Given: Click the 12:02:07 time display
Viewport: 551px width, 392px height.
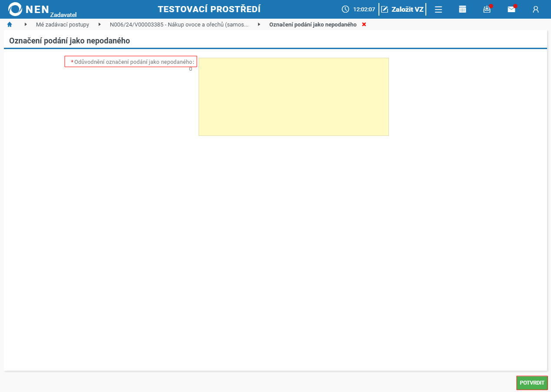Looking at the screenshot, I should tap(364, 9).
